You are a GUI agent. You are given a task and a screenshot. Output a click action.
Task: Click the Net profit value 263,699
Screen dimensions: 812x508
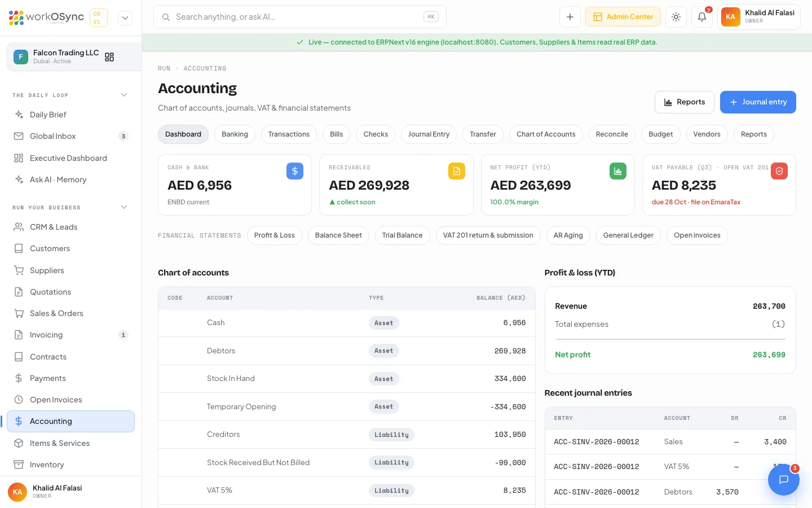(x=769, y=354)
